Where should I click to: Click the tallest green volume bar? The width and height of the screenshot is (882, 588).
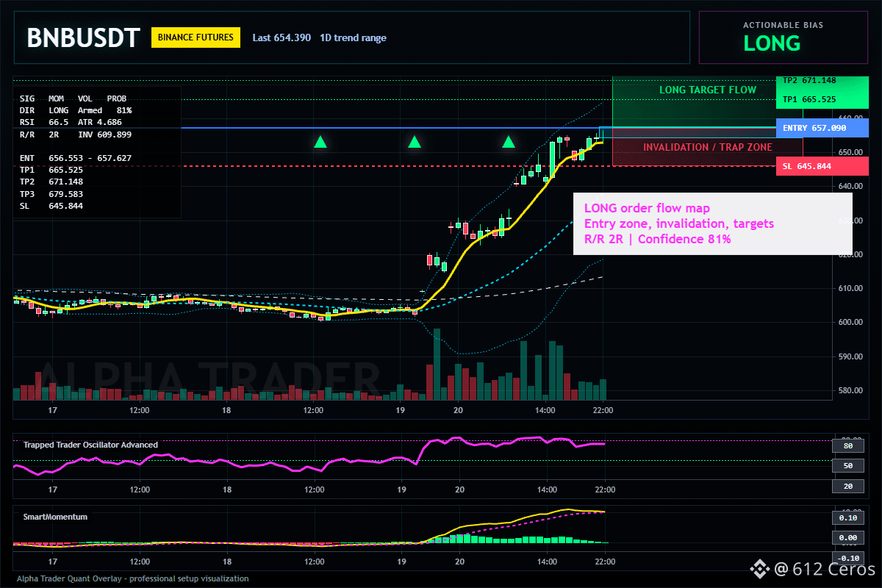[437, 364]
